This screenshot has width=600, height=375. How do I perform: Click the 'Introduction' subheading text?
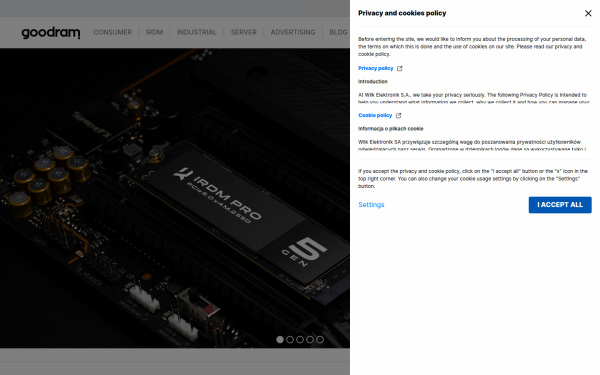(x=373, y=82)
